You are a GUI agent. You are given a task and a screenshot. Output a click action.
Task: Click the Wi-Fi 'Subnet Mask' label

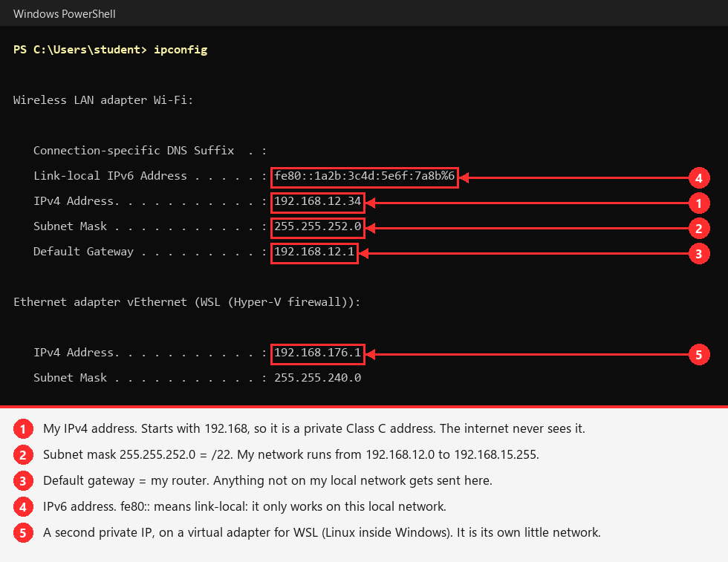click(70, 226)
